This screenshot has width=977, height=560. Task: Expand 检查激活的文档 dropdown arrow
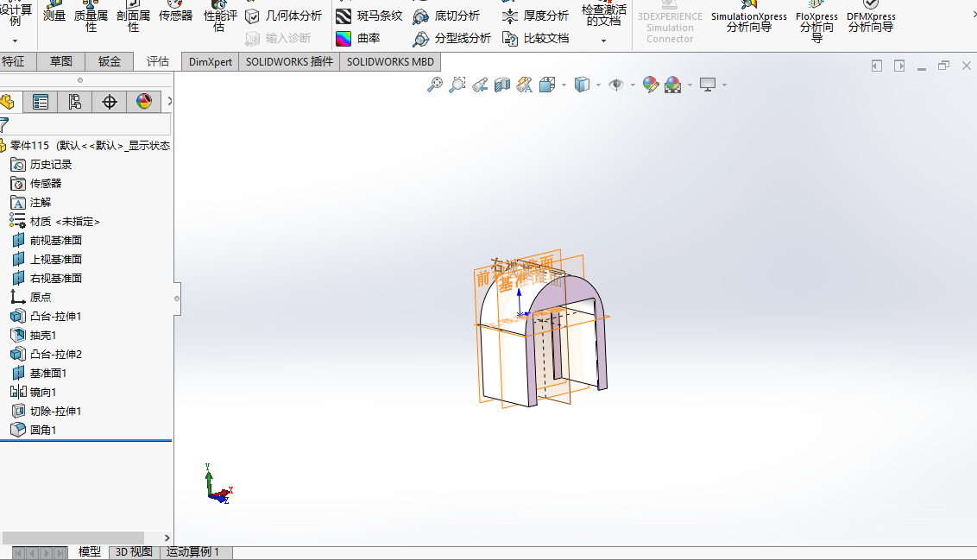604,41
